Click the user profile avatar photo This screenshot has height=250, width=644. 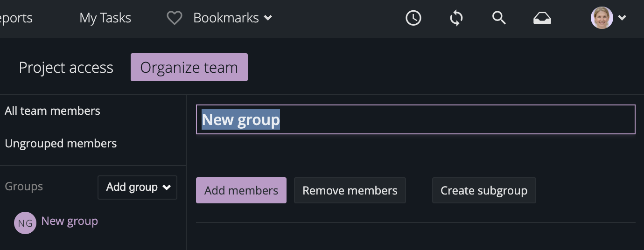click(x=602, y=18)
